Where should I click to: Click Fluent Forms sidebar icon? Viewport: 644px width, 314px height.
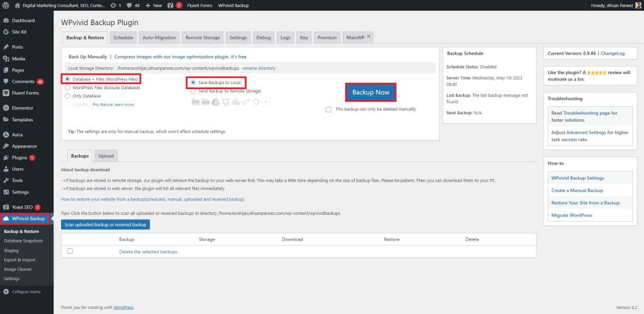pyautogui.click(x=6, y=93)
